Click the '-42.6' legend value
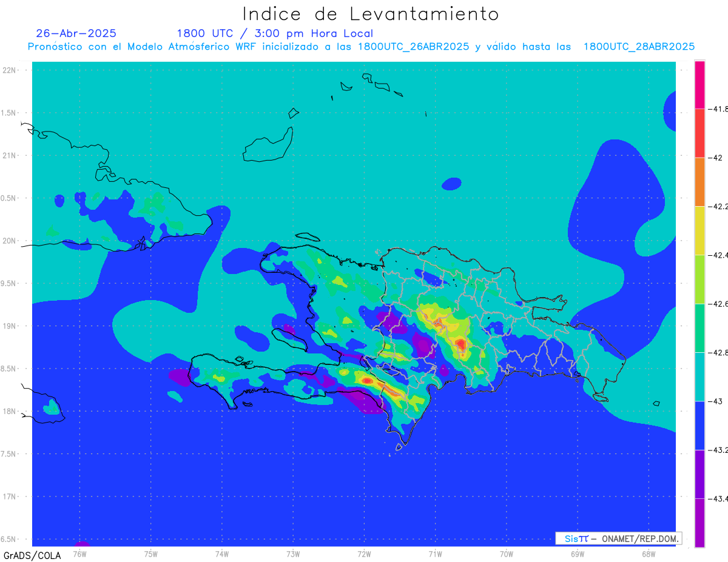Screen dimensions: 728x562 coord(718,304)
